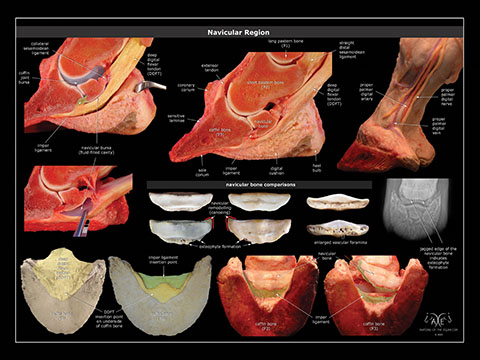Click the "DDFT insertion point on underside" label
Image resolution: width=480 pixels, height=360 pixels.
110,319
